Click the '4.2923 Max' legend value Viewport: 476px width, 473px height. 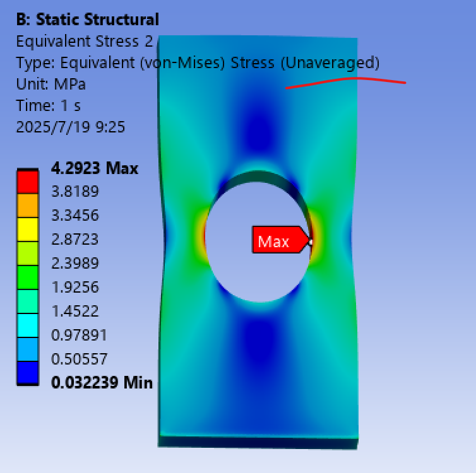[95, 168]
